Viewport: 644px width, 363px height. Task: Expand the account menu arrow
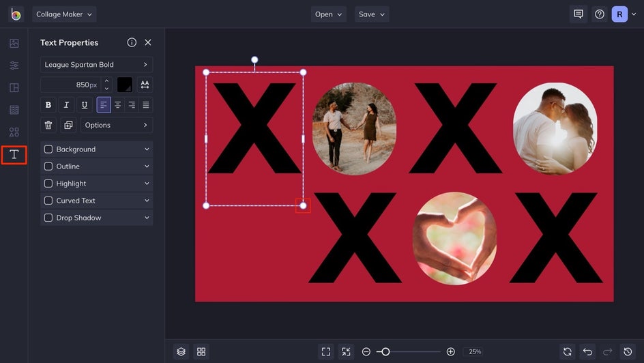(634, 14)
